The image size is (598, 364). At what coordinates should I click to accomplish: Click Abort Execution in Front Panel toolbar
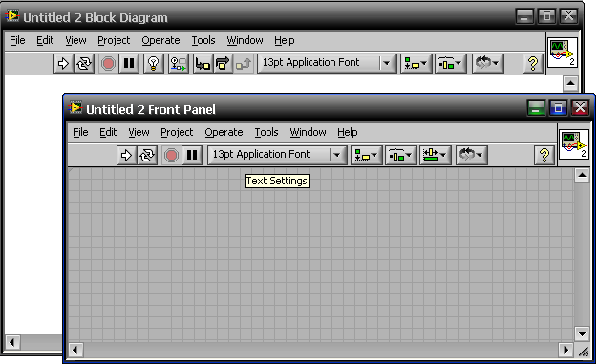coord(171,156)
